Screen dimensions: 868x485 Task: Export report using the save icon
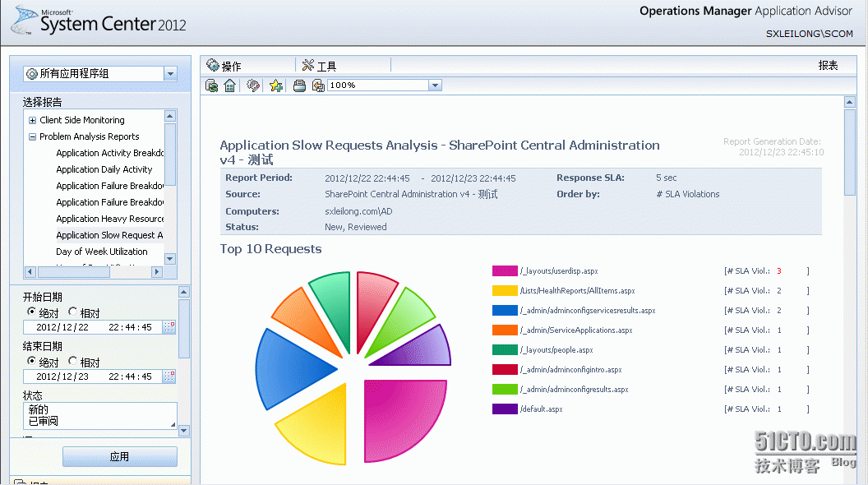[318, 85]
